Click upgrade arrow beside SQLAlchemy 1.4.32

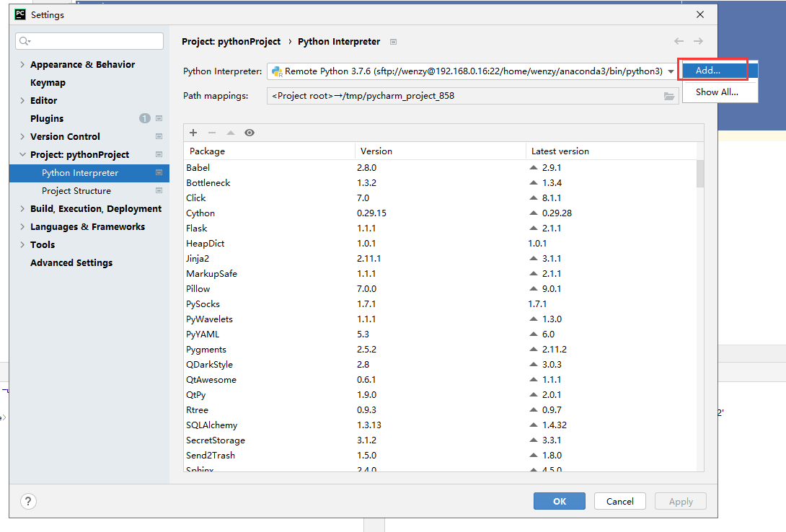(x=534, y=425)
